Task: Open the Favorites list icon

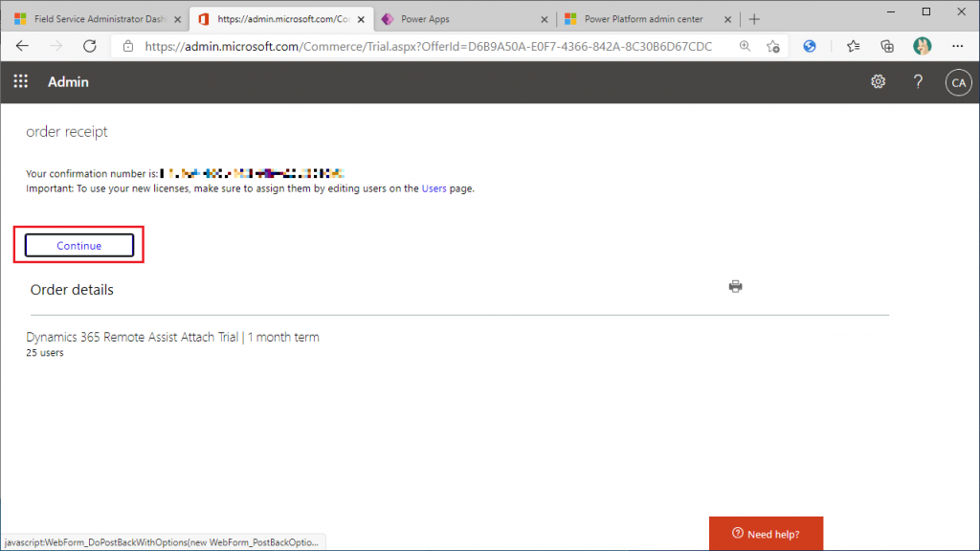Action: (x=853, y=46)
